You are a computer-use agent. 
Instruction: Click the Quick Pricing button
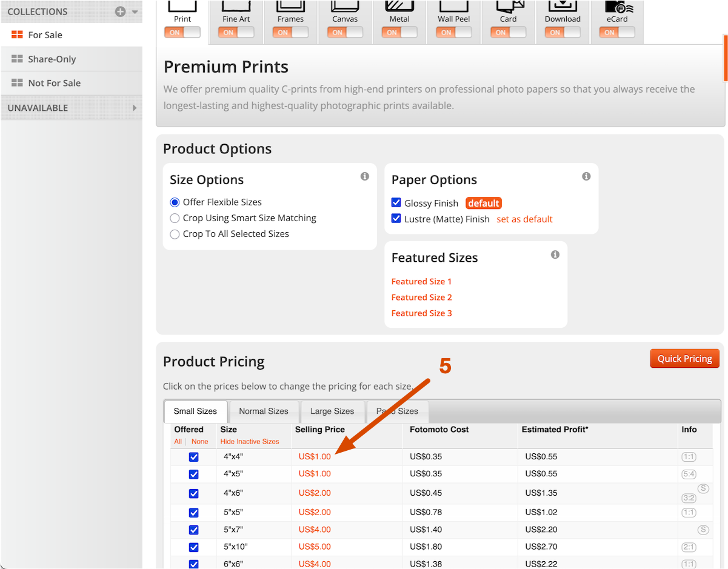(x=684, y=359)
